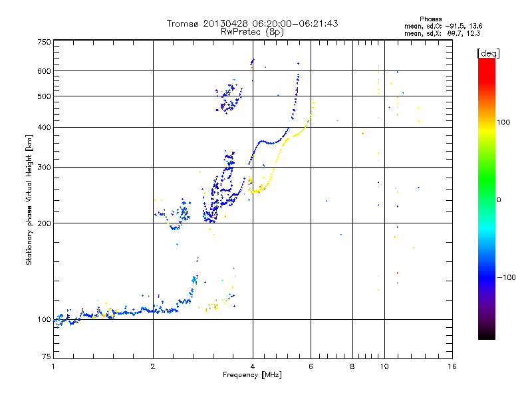
Task: Click the x-axis tick label '10'
Action: 384,366
